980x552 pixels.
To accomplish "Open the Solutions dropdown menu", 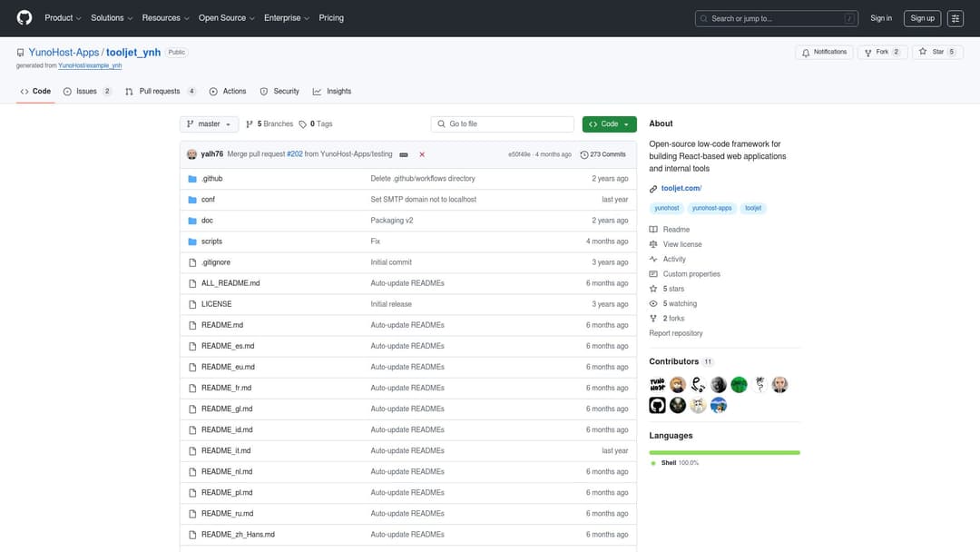I will [x=112, y=18].
